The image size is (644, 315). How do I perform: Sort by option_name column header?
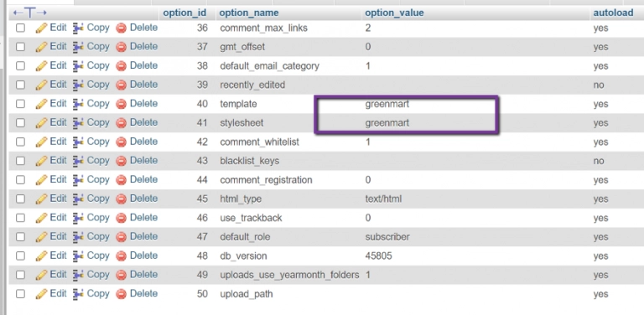[249, 13]
